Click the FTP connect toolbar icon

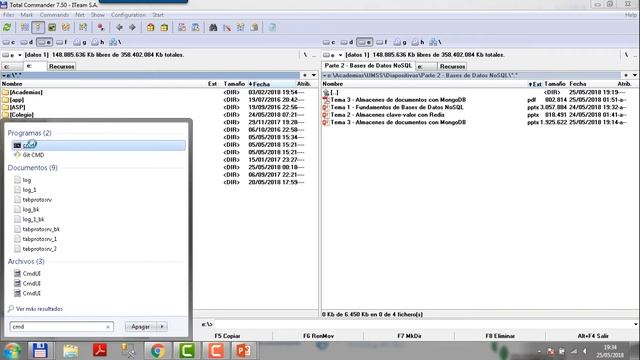click(182, 27)
